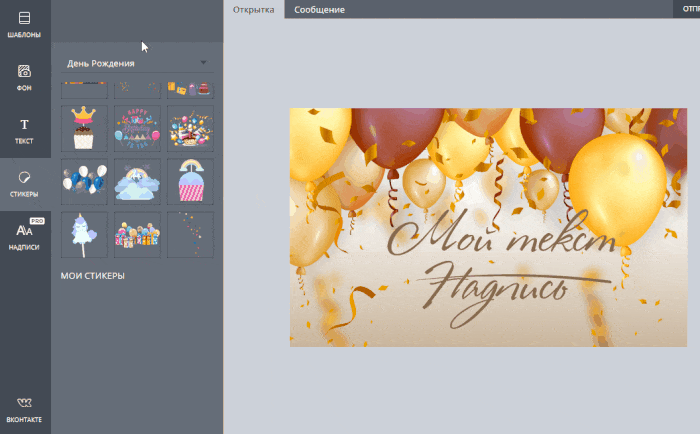The height and width of the screenshot is (434, 700).
Task: Add the unicorn cake pop sticker
Action: coord(84,234)
